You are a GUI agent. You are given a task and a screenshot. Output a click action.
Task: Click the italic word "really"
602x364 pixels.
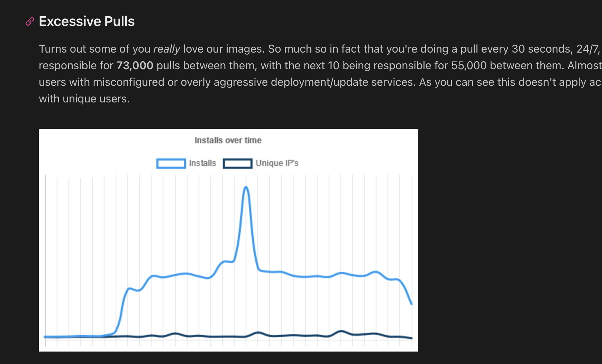point(166,49)
